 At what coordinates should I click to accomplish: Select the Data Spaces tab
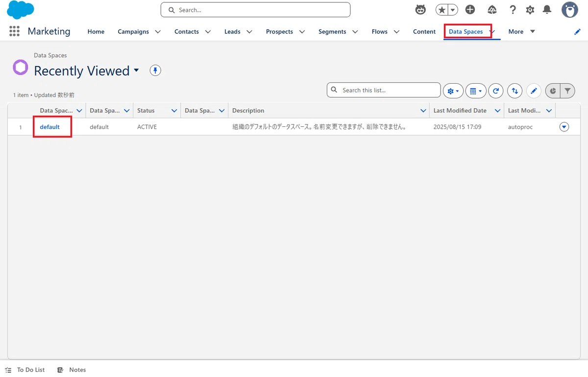tap(466, 32)
